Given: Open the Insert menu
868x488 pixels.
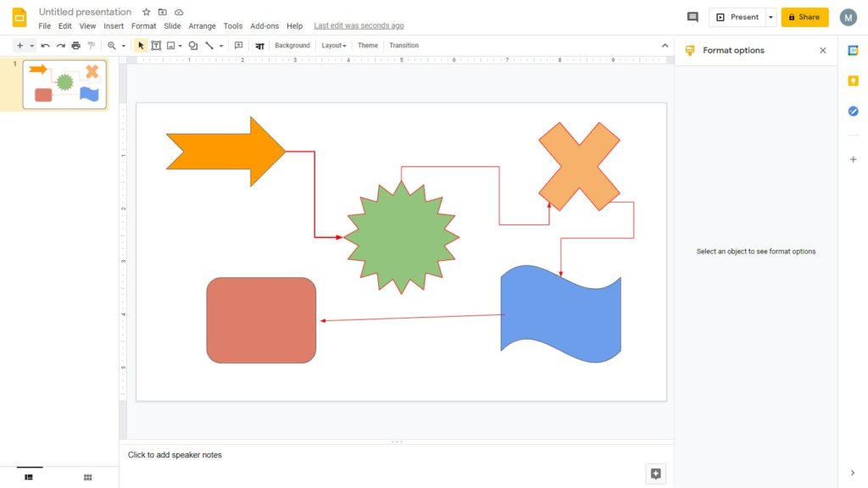Looking at the screenshot, I should point(114,26).
